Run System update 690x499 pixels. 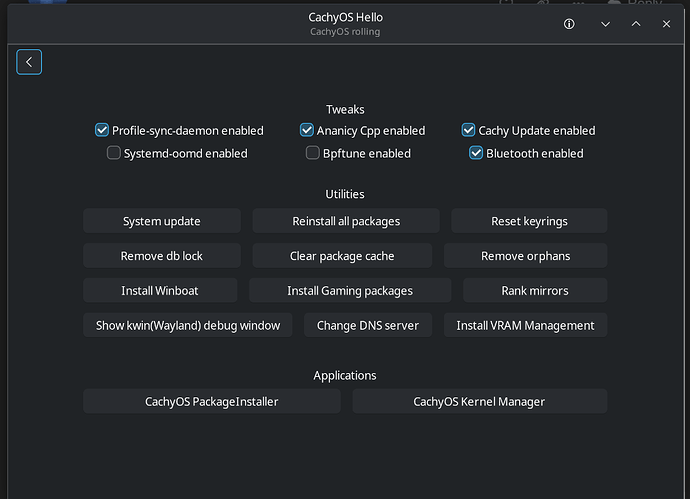161,221
